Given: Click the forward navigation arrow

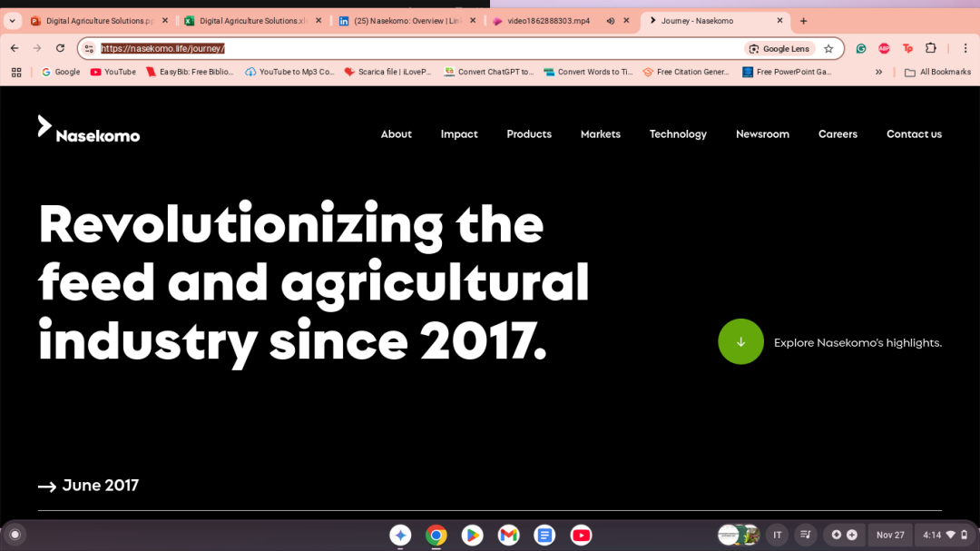Looking at the screenshot, I should point(37,48).
